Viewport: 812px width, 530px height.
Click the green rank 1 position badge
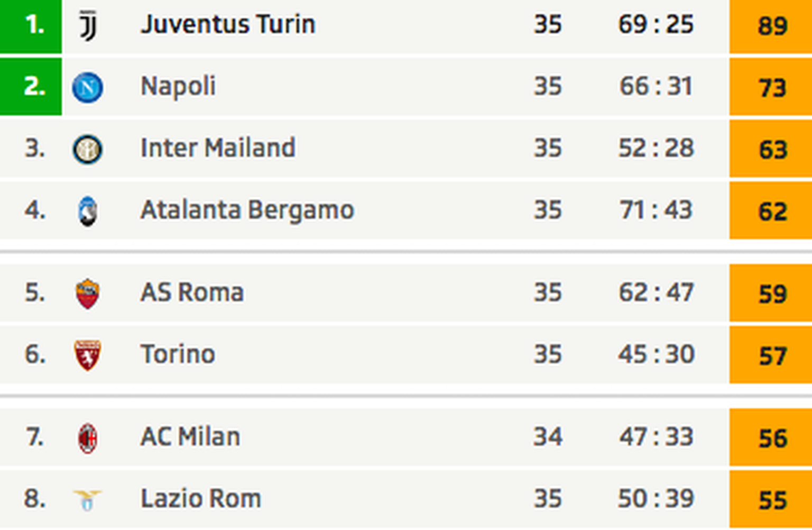point(31,26)
